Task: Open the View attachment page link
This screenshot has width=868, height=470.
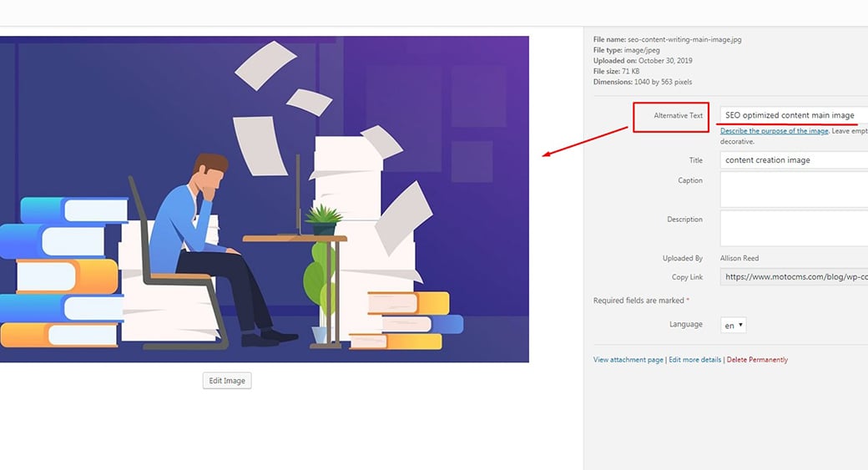Action: point(628,360)
